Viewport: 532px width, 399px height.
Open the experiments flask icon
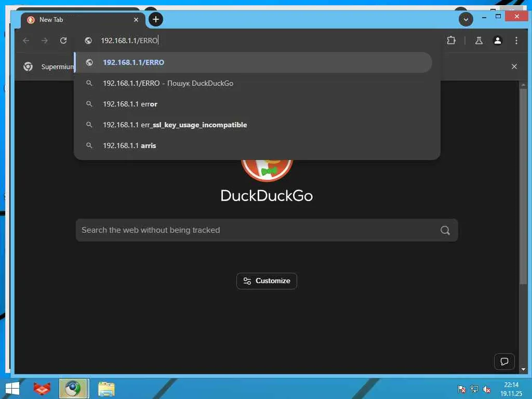pos(478,41)
